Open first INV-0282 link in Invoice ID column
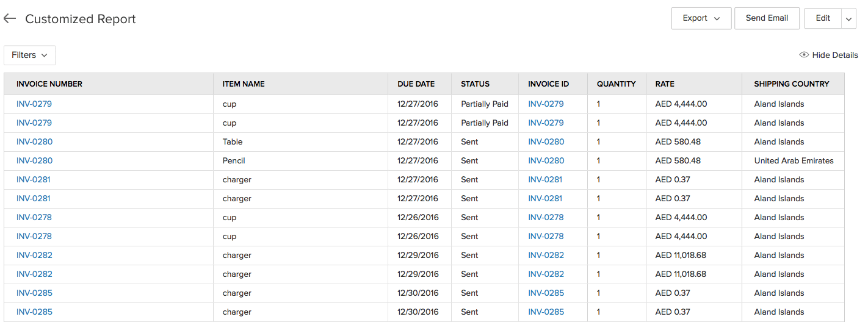The image size is (868, 322). coord(546,255)
